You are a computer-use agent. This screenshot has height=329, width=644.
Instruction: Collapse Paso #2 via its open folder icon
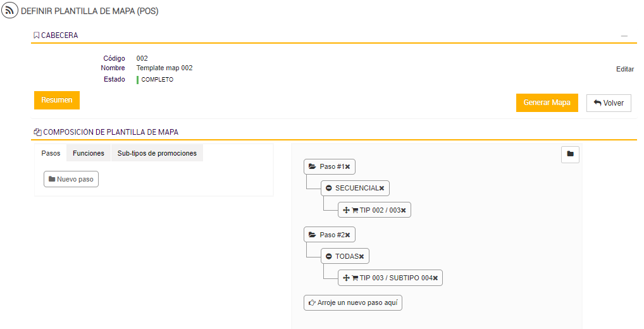(312, 235)
